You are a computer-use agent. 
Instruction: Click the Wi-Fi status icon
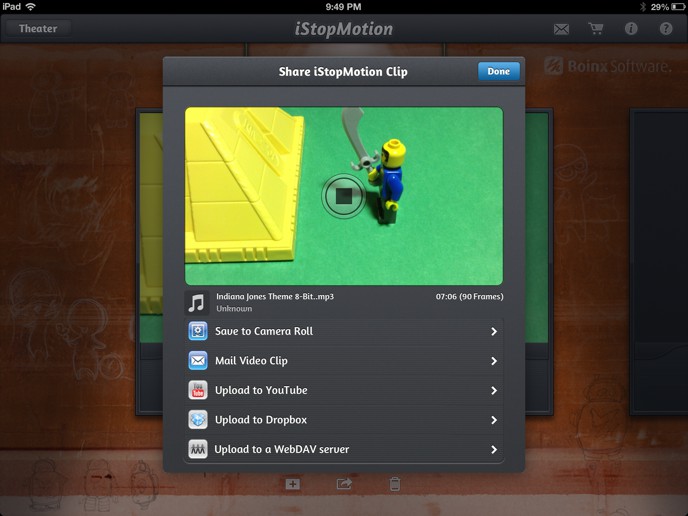(x=30, y=7)
